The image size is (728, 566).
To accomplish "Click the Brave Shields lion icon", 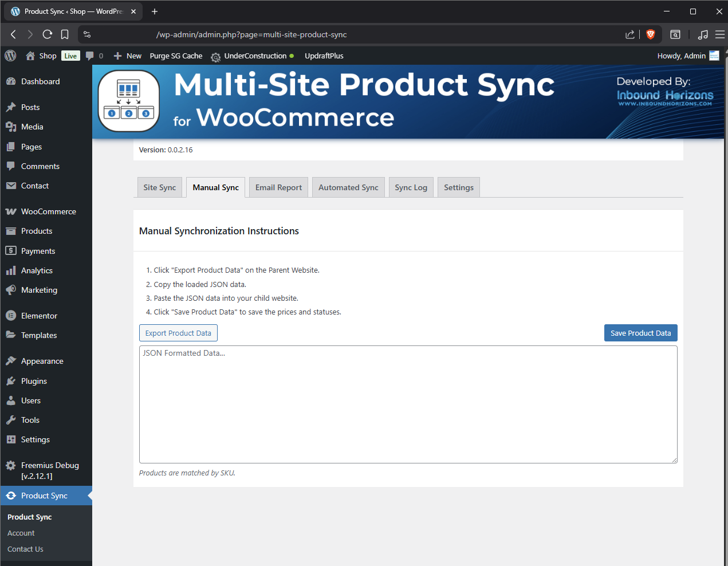I will click(650, 34).
